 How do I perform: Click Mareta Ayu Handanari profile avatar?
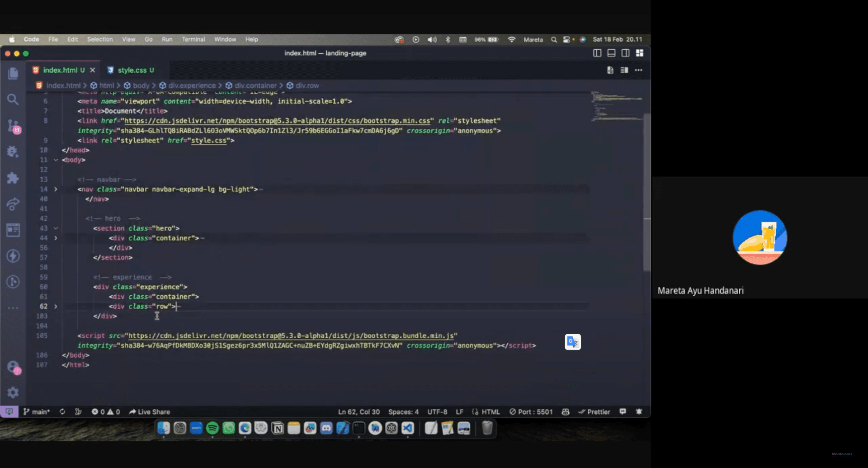(759, 237)
